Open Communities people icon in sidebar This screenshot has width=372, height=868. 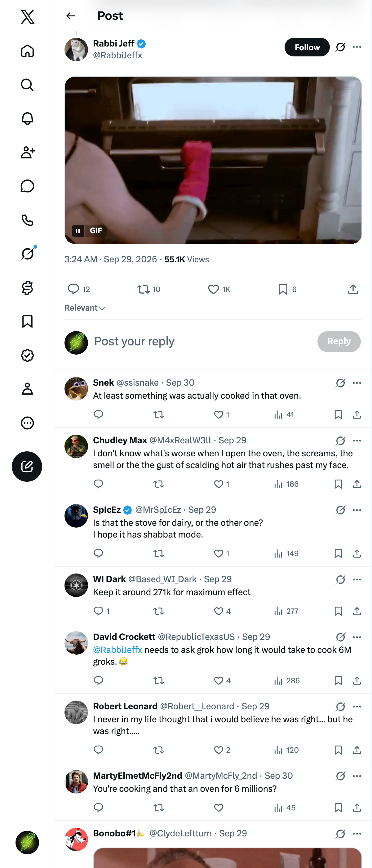pos(27,152)
